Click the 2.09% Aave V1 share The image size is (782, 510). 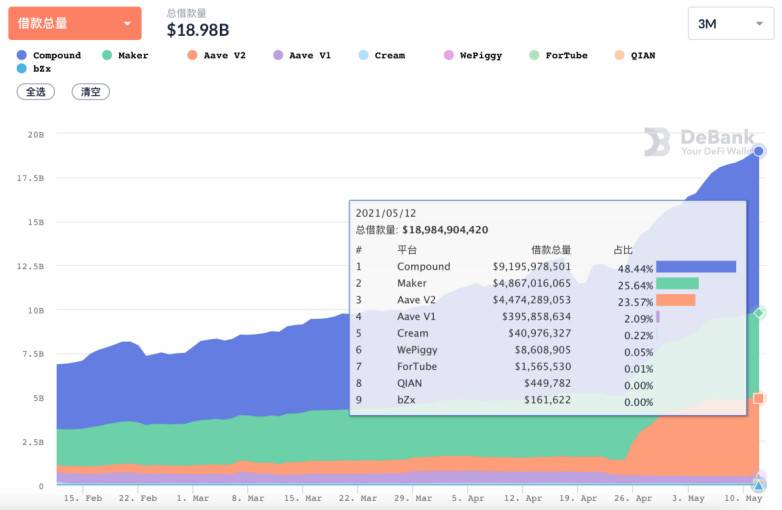click(x=638, y=319)
